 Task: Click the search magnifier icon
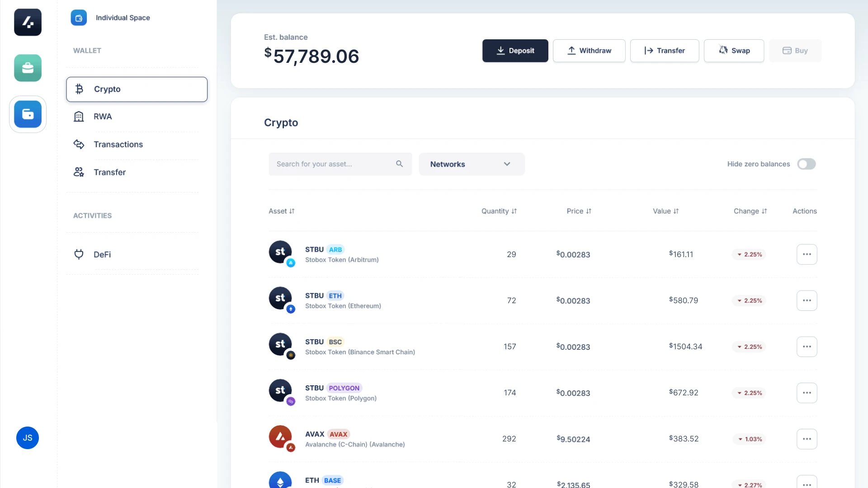[x=400, y=164]
